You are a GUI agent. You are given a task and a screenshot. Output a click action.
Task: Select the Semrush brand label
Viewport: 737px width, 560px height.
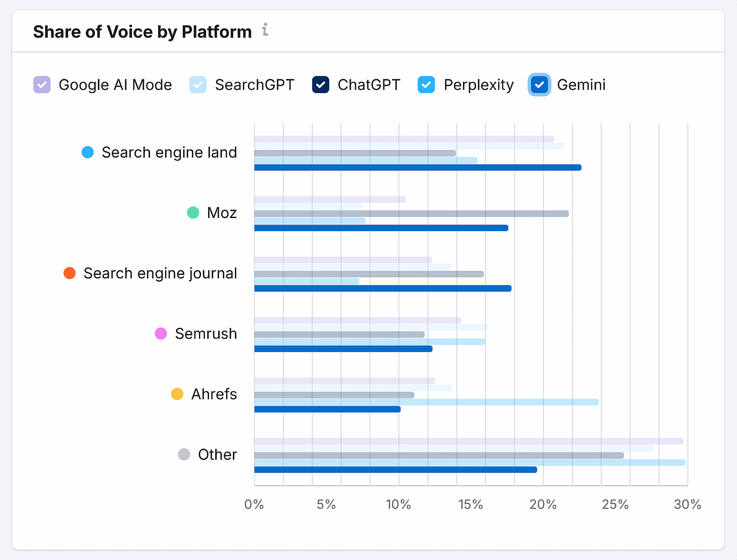click(206, 333)
